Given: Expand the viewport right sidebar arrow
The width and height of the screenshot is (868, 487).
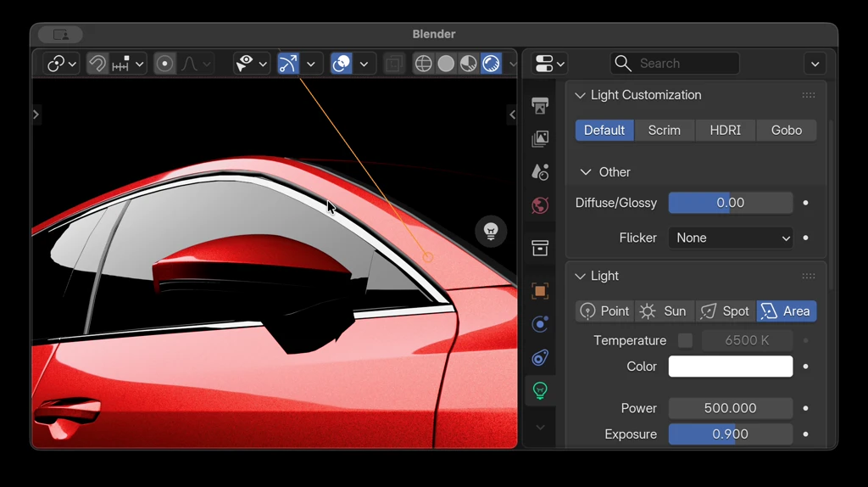Looking at the screenshot, I should (x=512, y=115).
